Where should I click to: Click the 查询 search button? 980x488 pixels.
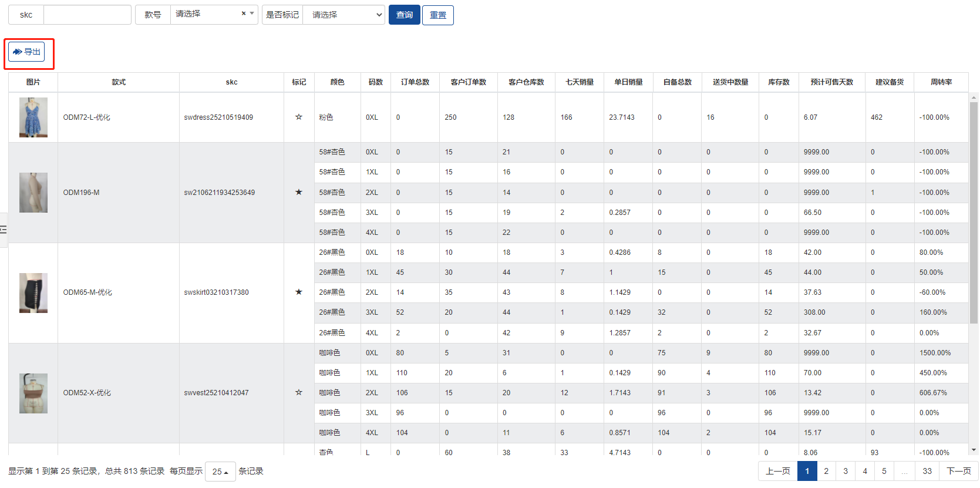pyautogui.click(x=404, y=15)
